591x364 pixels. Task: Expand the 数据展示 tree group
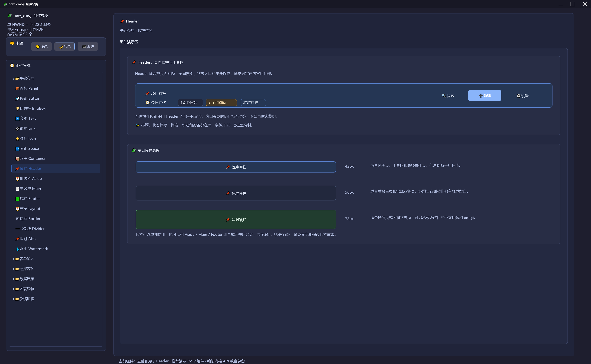14,279
